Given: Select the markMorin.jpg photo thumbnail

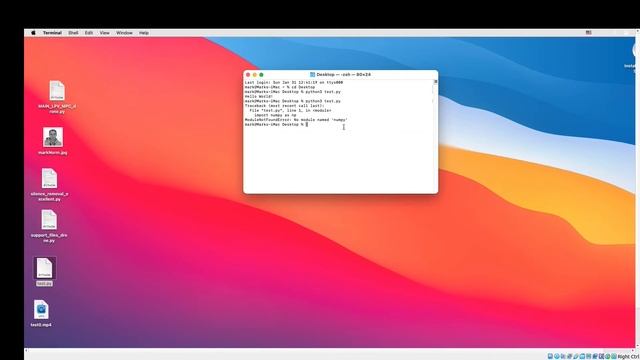Looking at the screenshot, I should [x=53, y=137].
